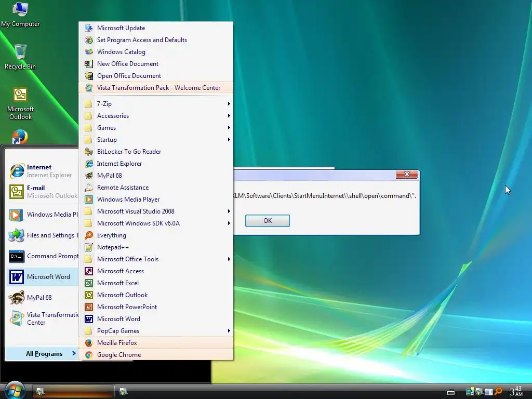The image size is (532, 399).
Task: Launch MyPal 68 from recent programs list
Action: click(x=43, y=298)
